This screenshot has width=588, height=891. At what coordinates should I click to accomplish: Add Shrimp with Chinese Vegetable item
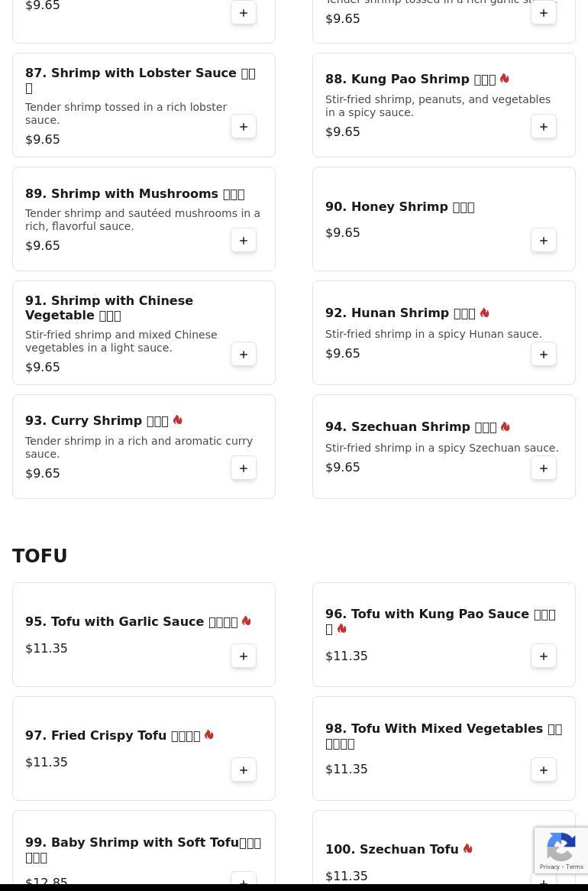(243, 354)
